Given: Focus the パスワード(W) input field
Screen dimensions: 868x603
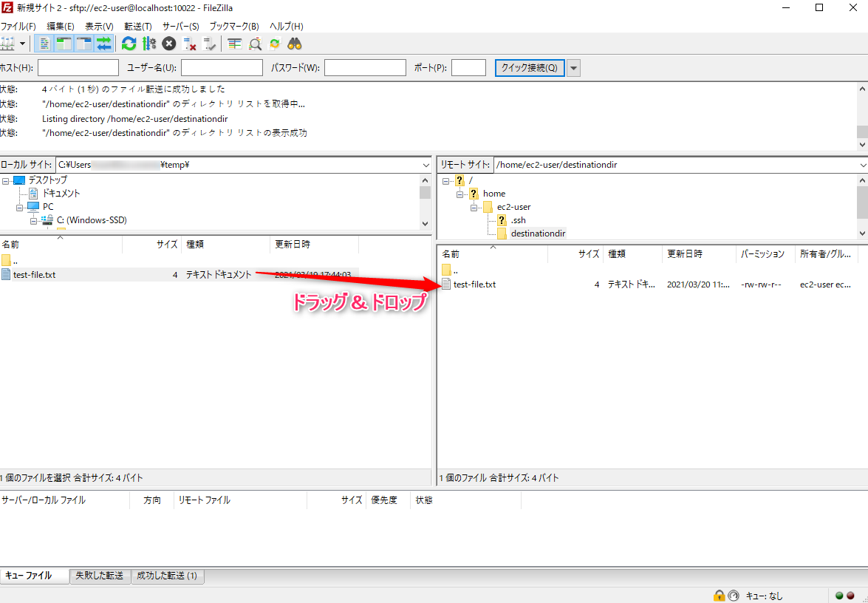Looking at the screenshot, I should (365, 67).
